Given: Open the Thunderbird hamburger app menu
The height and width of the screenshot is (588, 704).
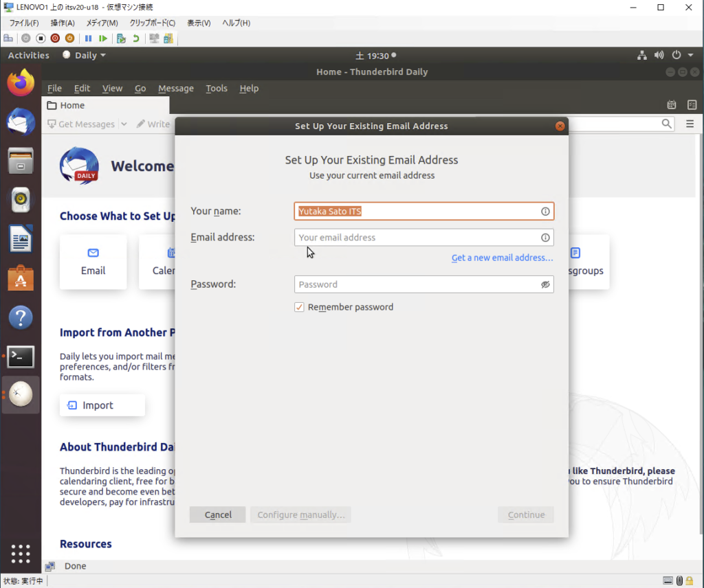Looking at the screenshot, I should click(690, 124).
